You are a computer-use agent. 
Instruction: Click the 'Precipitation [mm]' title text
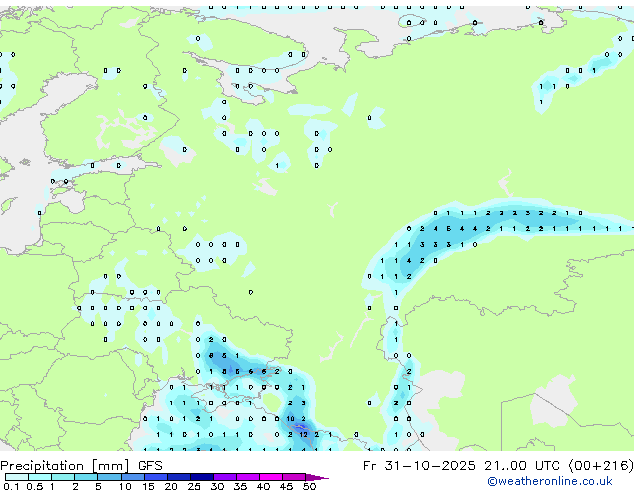[x=65, y=466]
